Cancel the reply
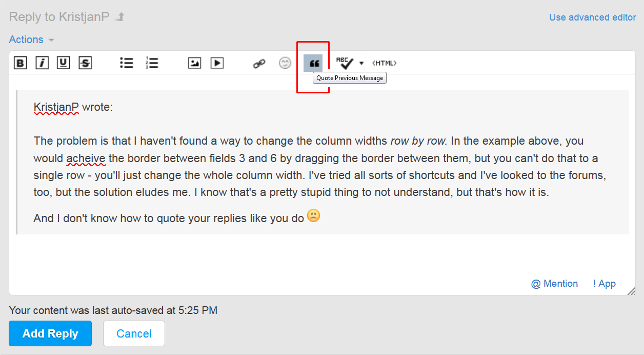The height and width of the screenshot is (355, 644). pos(134,333)
